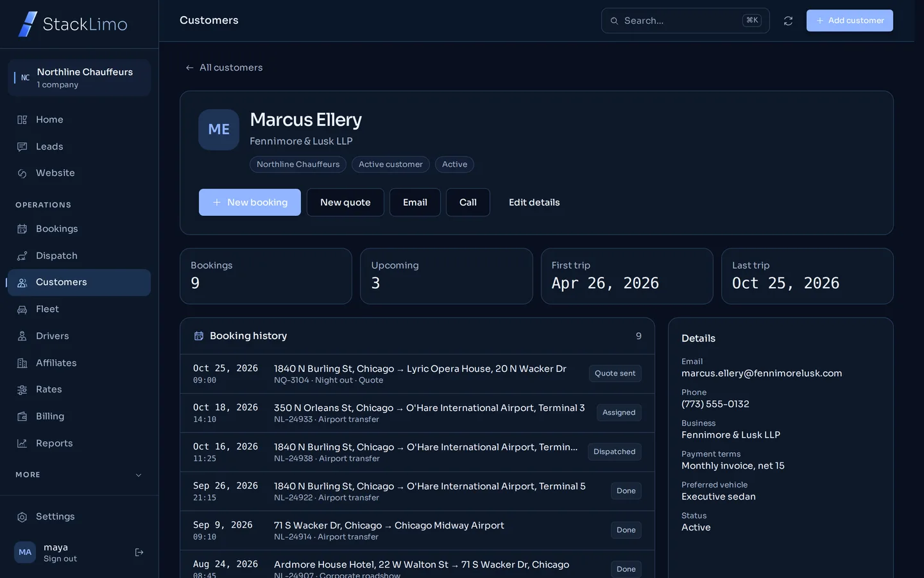
Task: Click the New quote button
Action: [x=345, y=202]
